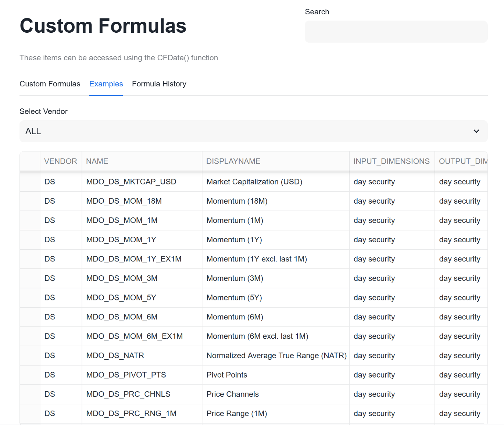This screenshot has width=504, height=425.
Task: Select the Price Channels display name cell
Action: click(232, 394)
